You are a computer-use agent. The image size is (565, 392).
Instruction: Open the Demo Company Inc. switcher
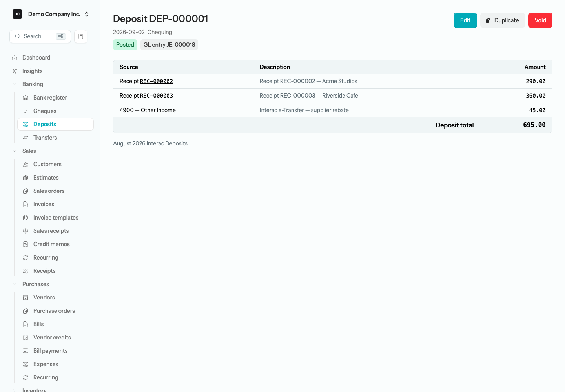point(51,14)
